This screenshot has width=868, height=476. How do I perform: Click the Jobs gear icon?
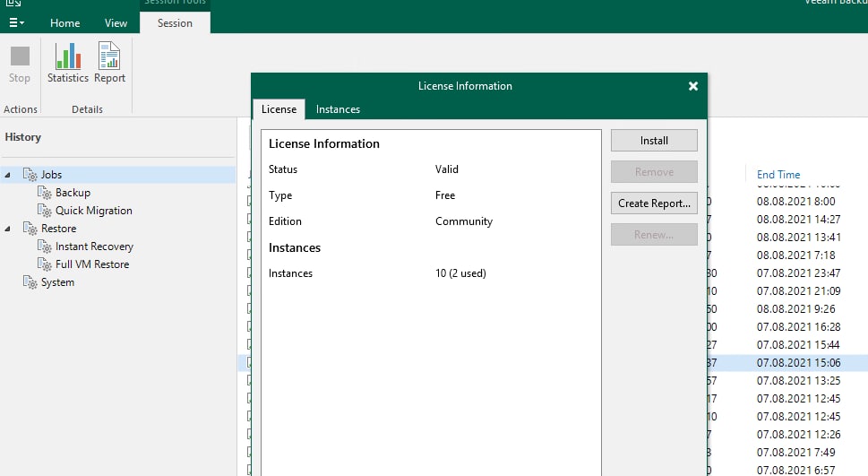30,175
